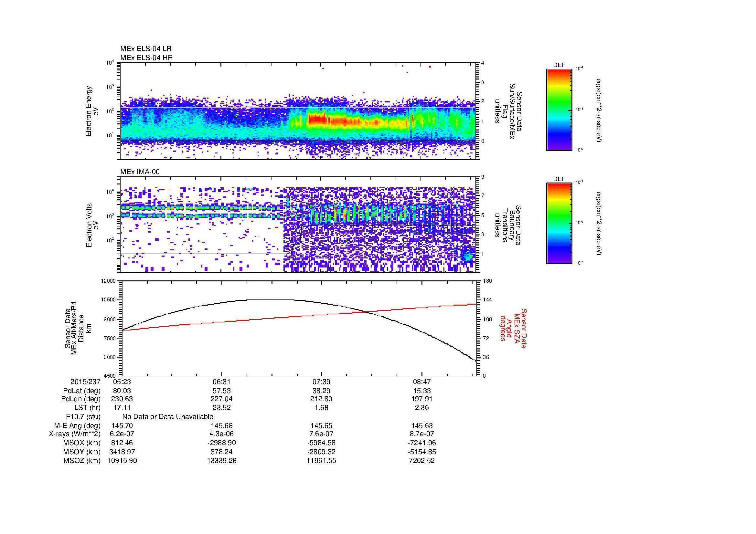Click the red 'MEx SZA Angle degrees' label
The width and height of the screenshot is (756, 534).
[514, 328]
